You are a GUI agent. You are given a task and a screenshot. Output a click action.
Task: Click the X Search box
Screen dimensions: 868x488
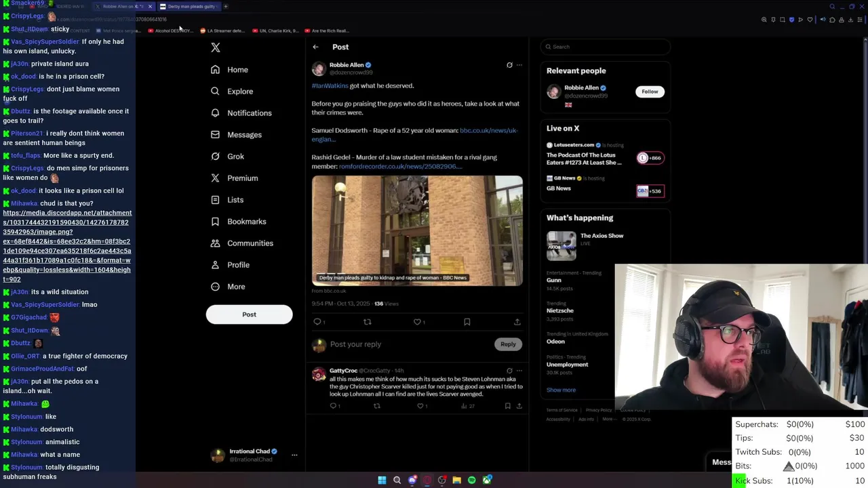click(606, 47)
